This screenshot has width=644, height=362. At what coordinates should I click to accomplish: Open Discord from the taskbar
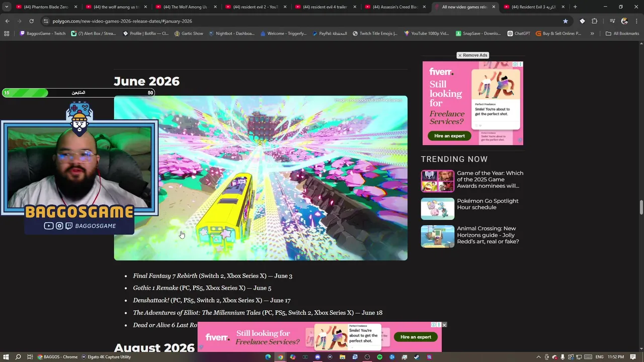point(317,357)
